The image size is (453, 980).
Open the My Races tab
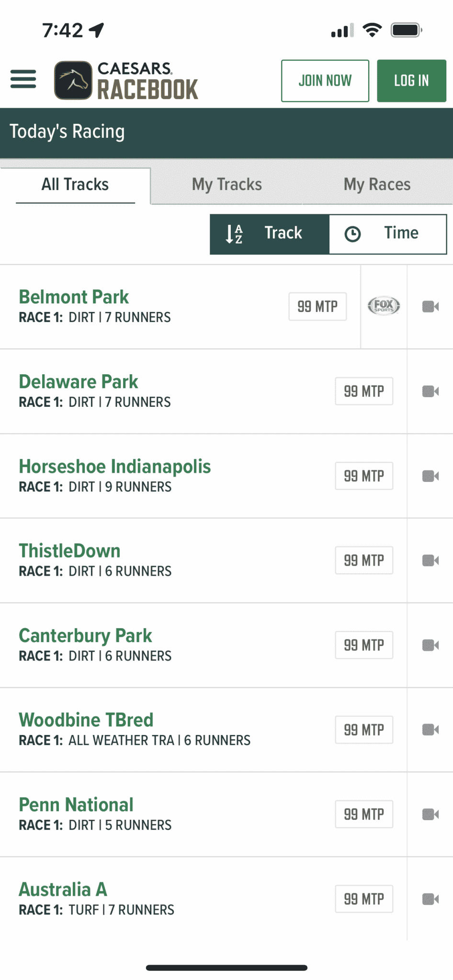pyautogui.click(x=377, y=184)
